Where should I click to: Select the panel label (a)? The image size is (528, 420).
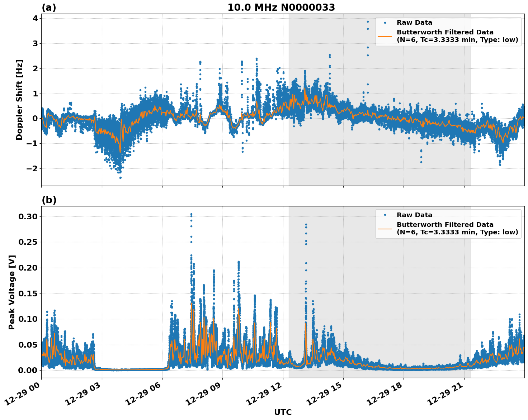point(49,6)
